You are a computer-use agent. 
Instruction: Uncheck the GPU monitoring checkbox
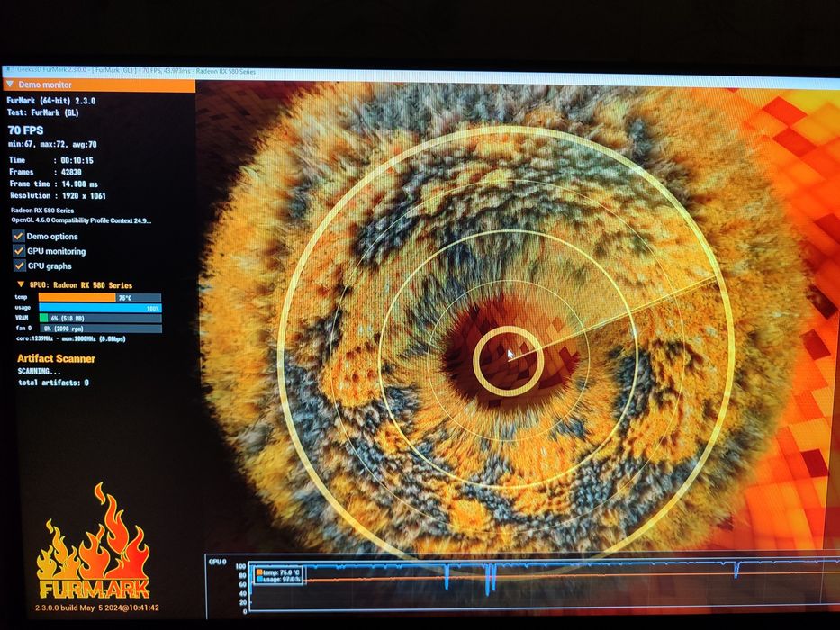19,251
